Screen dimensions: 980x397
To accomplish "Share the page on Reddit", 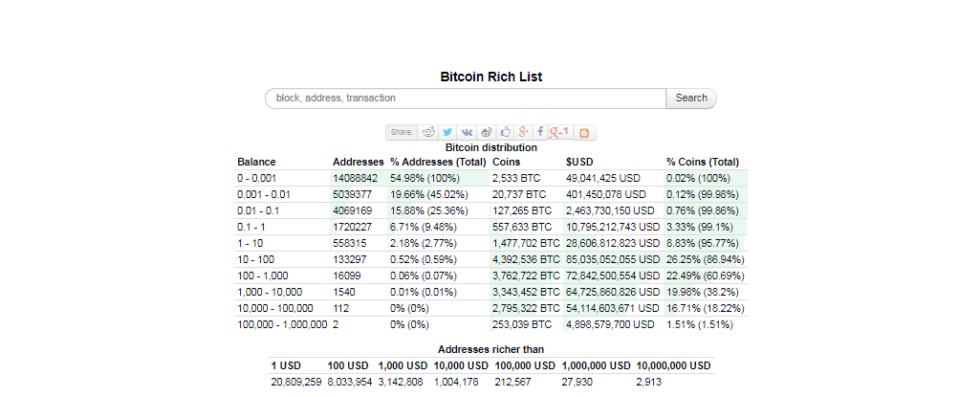I will point(428,133).
